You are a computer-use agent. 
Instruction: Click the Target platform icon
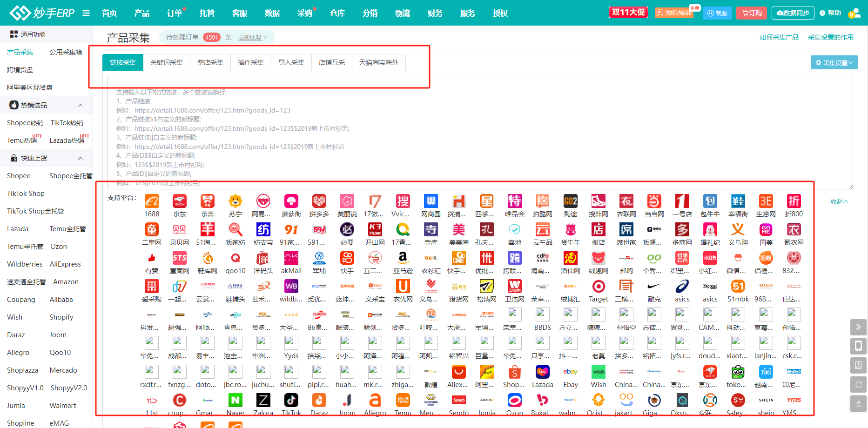(599, 287)
